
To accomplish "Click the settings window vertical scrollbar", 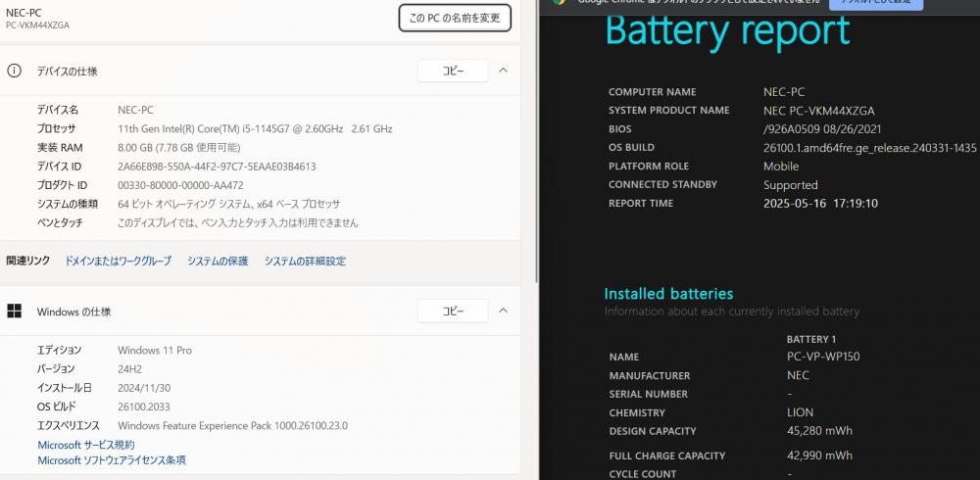I will pyautogui.click(x=536, y=141).
